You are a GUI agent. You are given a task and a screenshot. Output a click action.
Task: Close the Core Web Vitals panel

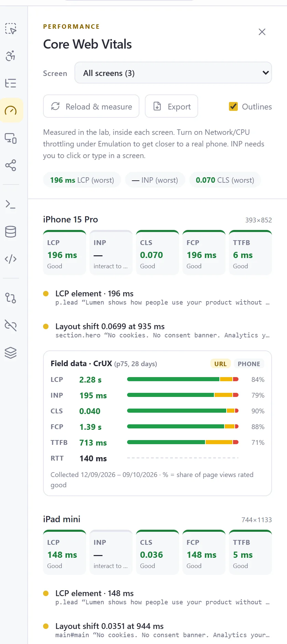point(262,32)
